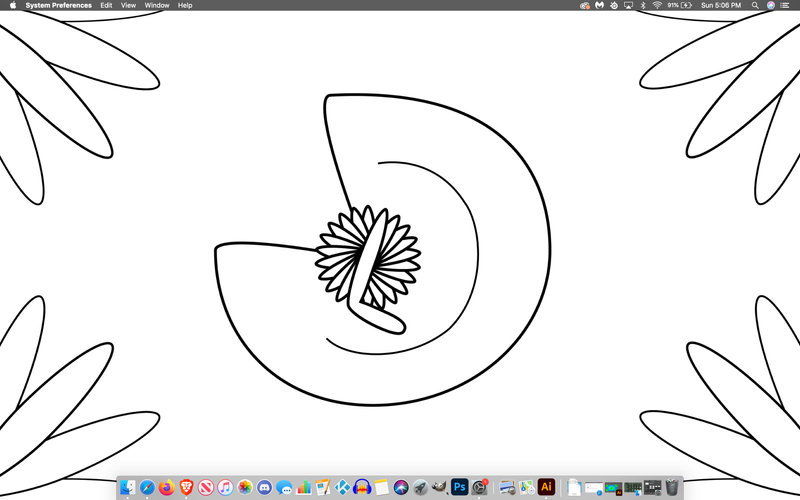Open Finder from the Dock
Screen dimensions: 800x500
[128, 487]
